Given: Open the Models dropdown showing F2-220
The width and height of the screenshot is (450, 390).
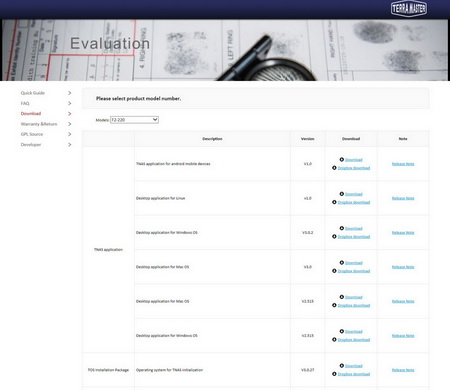Looking at the screenshot, I should [x=134, y=120].
